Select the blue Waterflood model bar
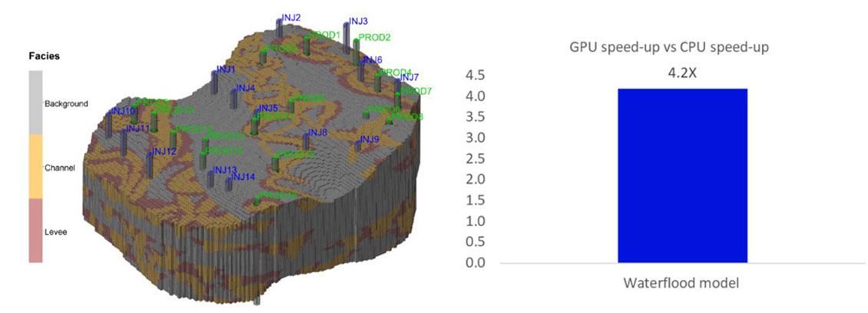 coord(681,175)
